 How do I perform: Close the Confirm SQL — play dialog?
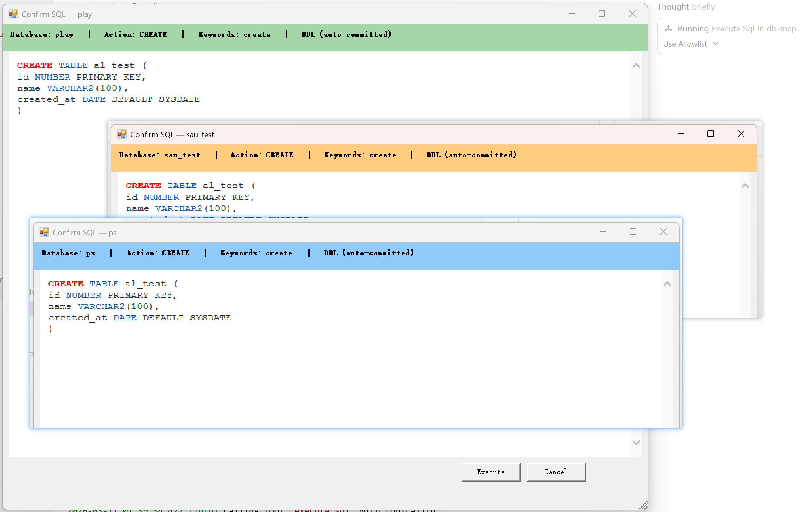(x=632, y=13)
